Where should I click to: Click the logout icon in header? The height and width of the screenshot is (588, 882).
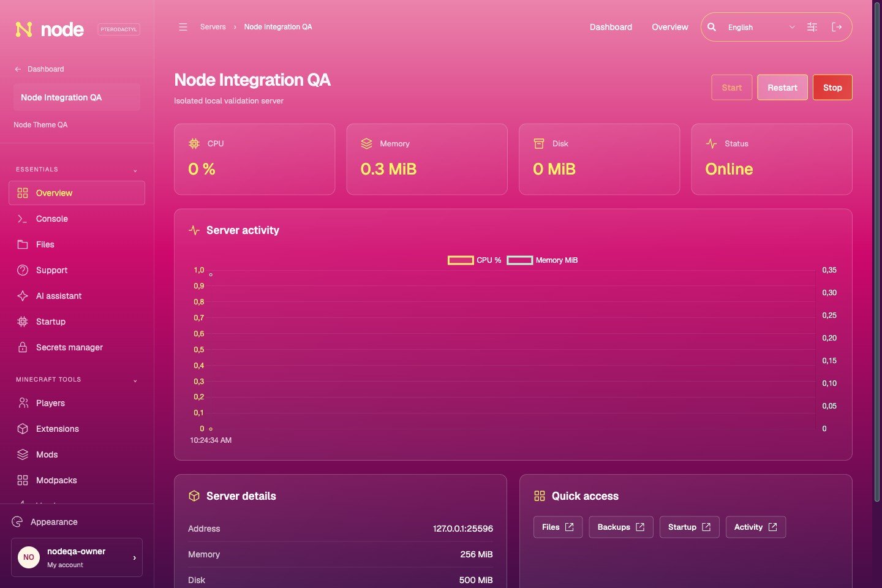pos(837,27)
